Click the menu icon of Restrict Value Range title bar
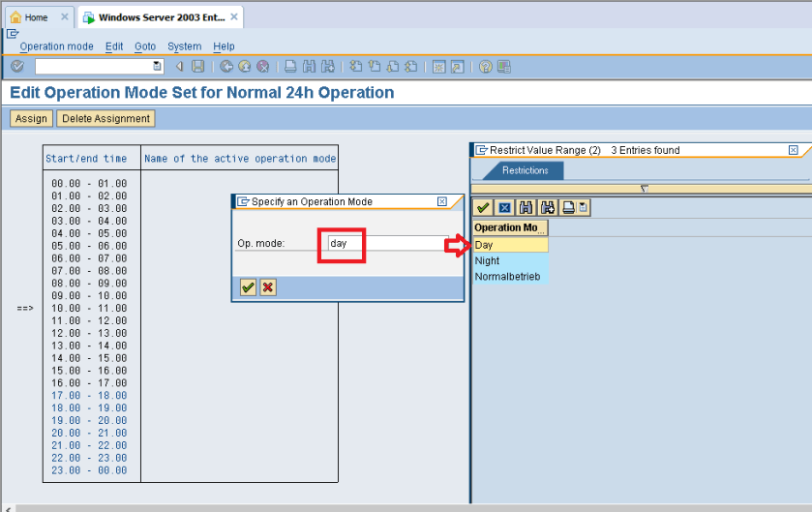812x512 pixels. pos(481,150)
